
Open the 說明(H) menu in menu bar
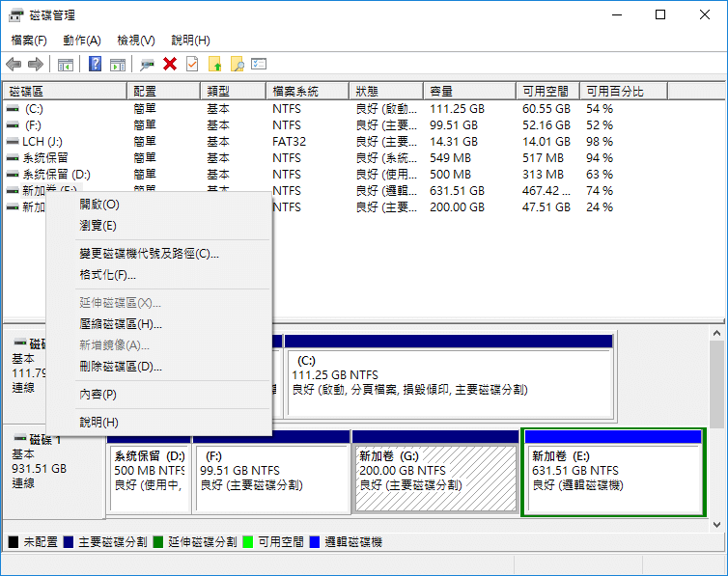191,41
